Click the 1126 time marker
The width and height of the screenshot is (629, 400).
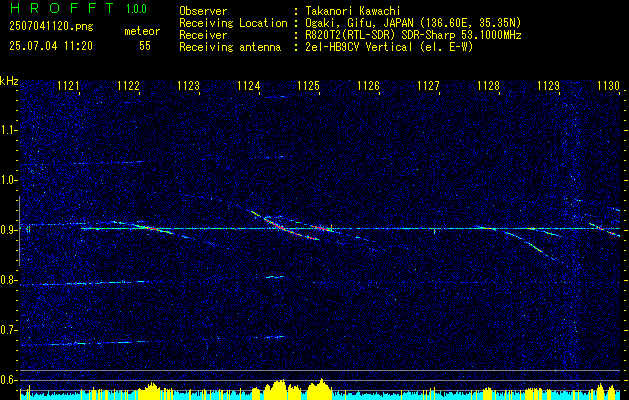click(x=369, y=85)
